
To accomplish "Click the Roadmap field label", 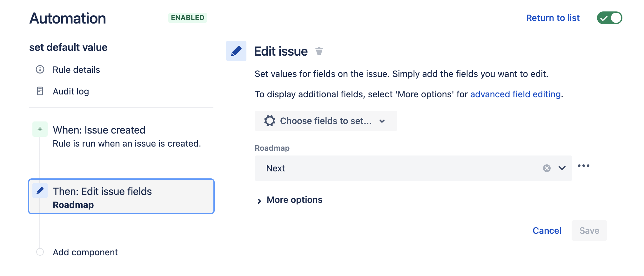I will click(x=272, y=148).
